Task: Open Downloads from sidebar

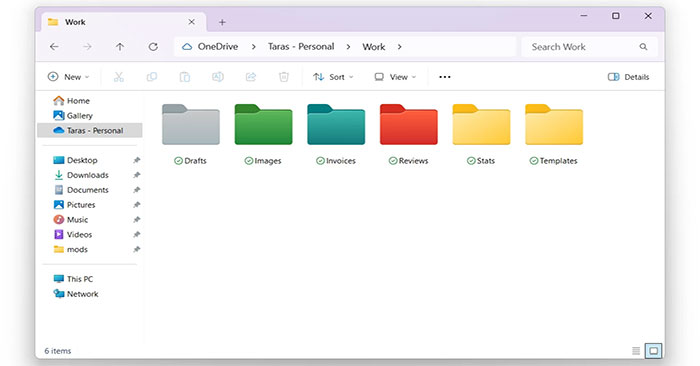Action: 81,175
